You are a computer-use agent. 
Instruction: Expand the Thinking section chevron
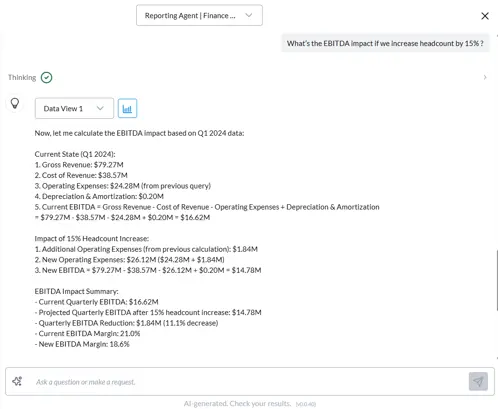pos(485,77)
